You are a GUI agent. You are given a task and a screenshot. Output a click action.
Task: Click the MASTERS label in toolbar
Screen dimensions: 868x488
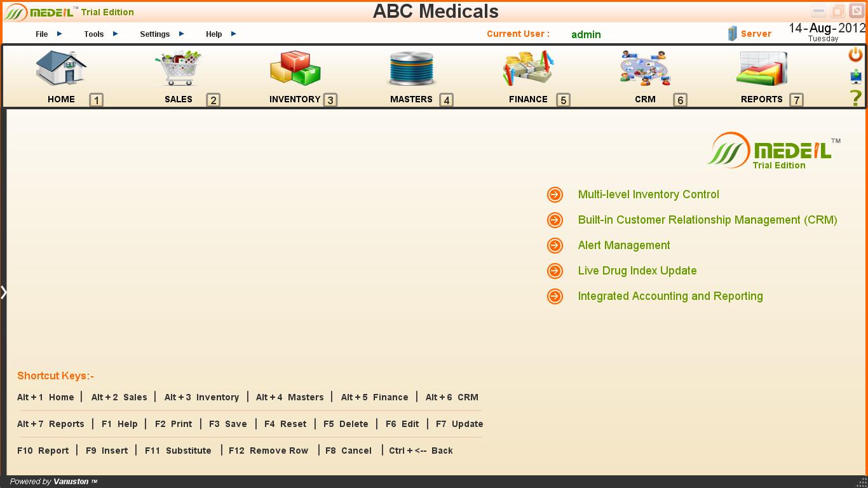411,99
